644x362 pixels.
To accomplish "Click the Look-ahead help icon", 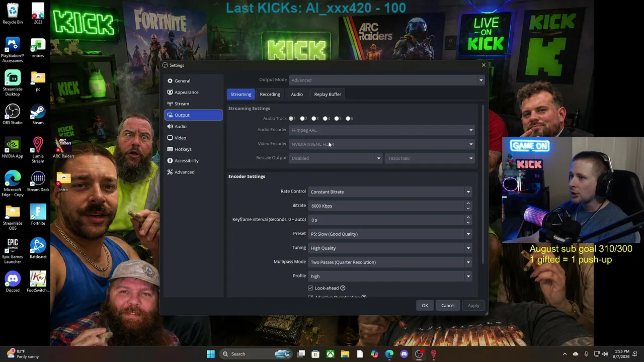I will [343, 288].
